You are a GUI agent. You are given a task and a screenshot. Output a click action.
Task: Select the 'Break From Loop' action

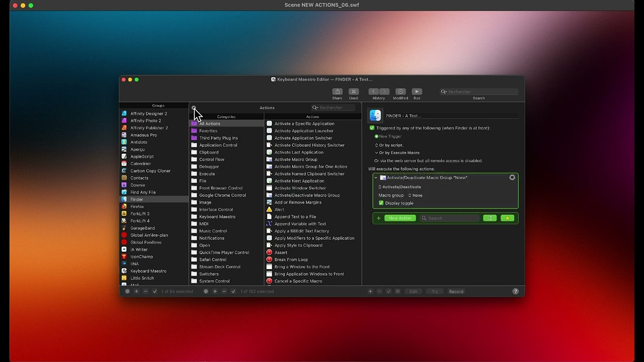coord(313,260)
